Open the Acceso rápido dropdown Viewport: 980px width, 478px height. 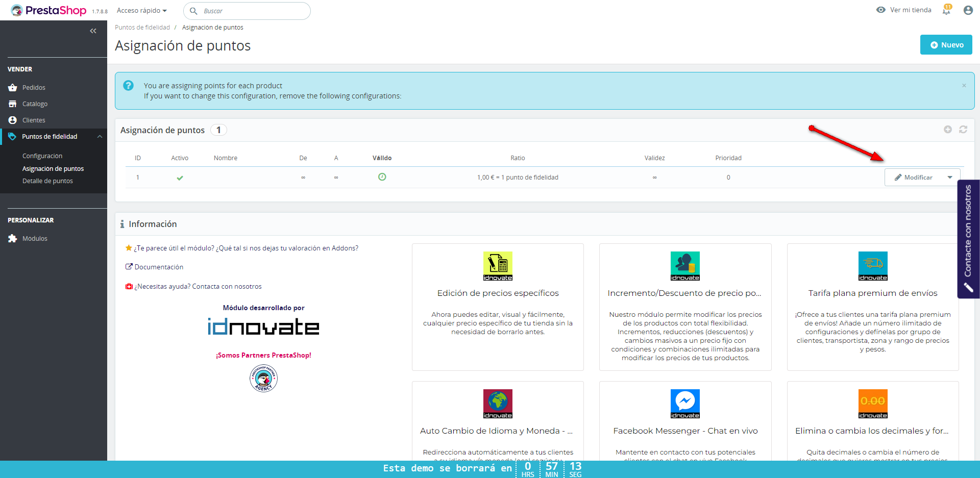(x=141, y=10)
